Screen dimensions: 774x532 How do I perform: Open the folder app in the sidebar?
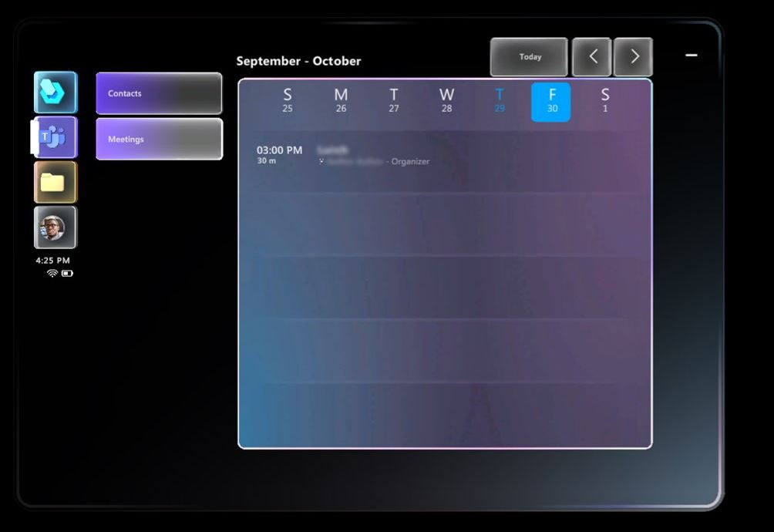55,183
